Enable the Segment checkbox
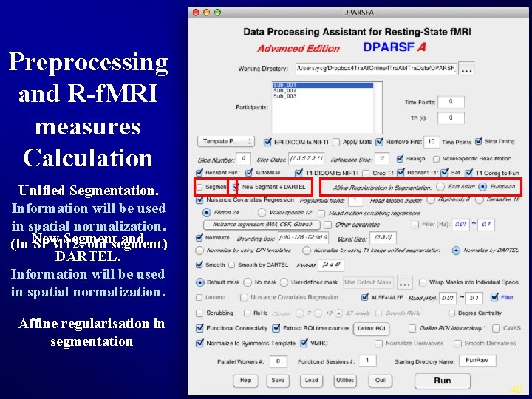 click(199, 187)
